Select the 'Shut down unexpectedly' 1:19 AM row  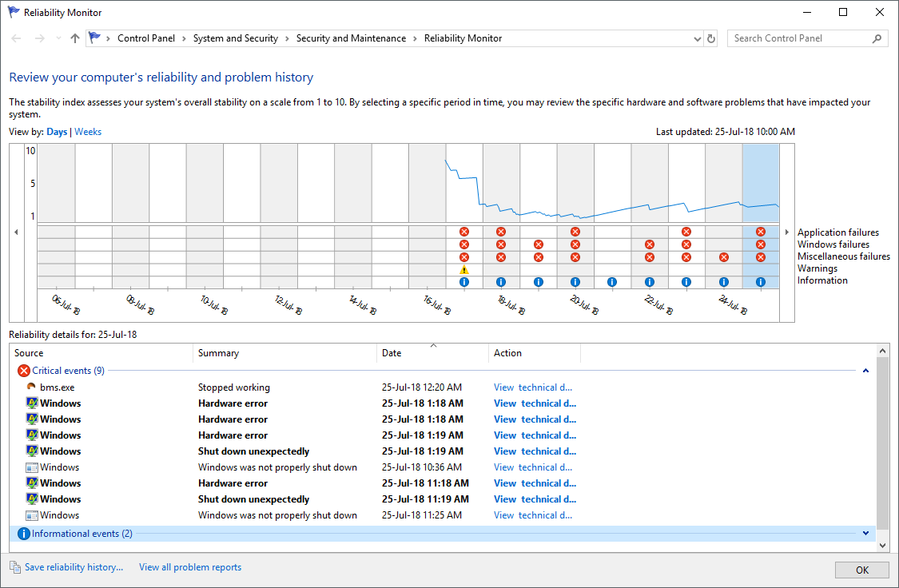[443, 451]
